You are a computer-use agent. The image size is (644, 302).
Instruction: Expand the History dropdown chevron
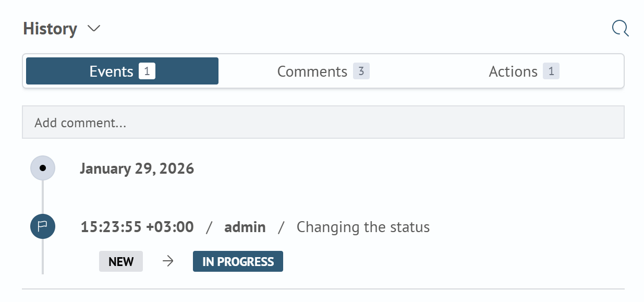pos(93,29)
